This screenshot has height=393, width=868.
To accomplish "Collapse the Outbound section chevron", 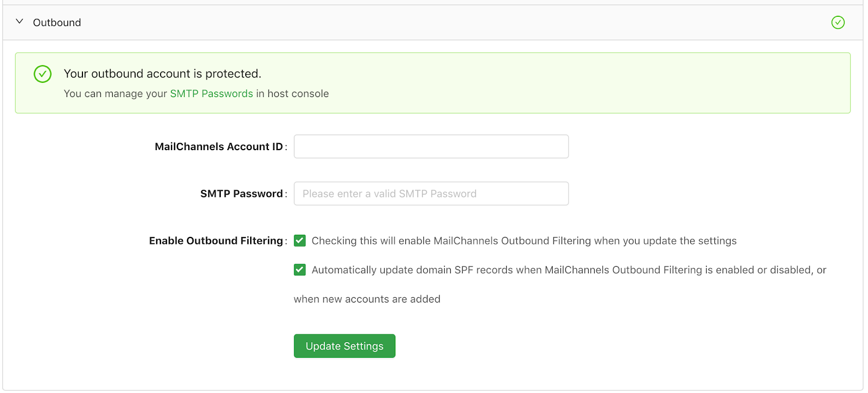I will click(20, 22).
